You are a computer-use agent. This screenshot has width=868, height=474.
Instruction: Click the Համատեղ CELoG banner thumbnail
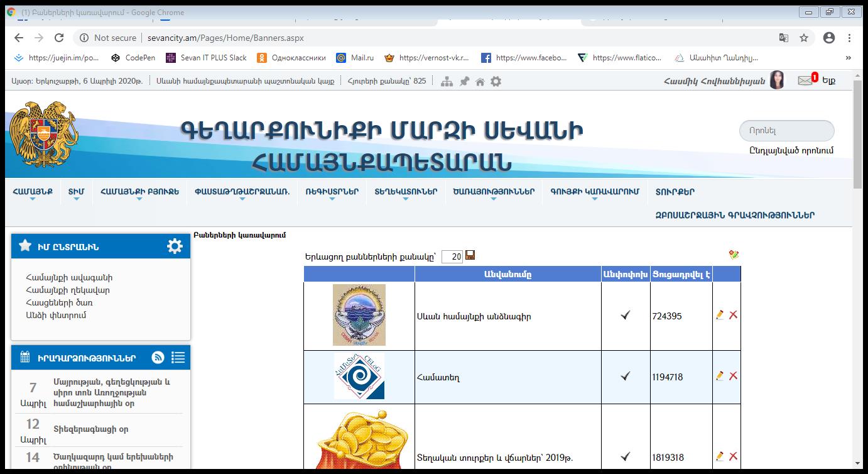[x=359, y=376]
